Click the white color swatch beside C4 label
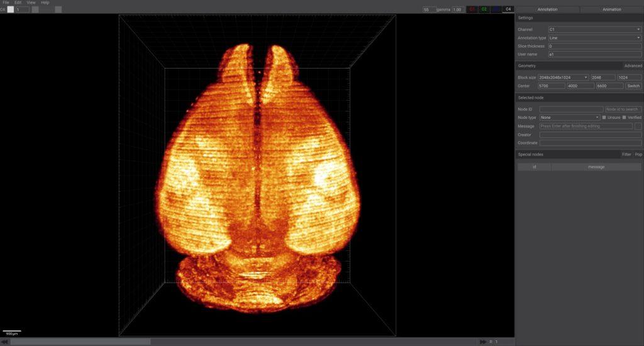Viewport: 644px width, 346px height. point(11,9)
